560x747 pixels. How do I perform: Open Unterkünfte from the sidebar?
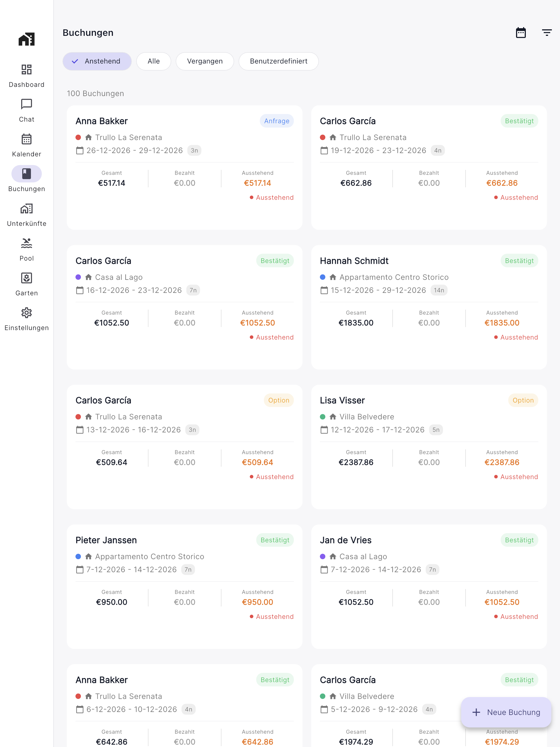[x=27, y=215]
